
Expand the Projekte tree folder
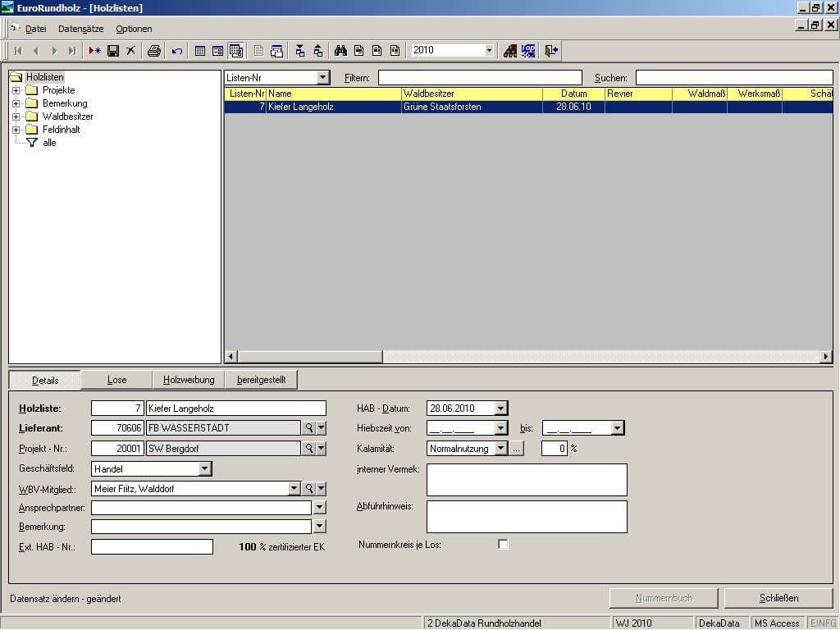coord(16,90)
